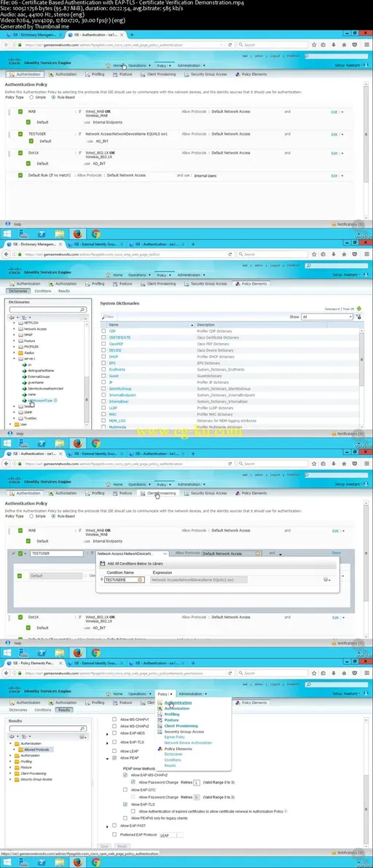Collapse the Allow PEAP section
373x868 pixels.
pos(107,758)
